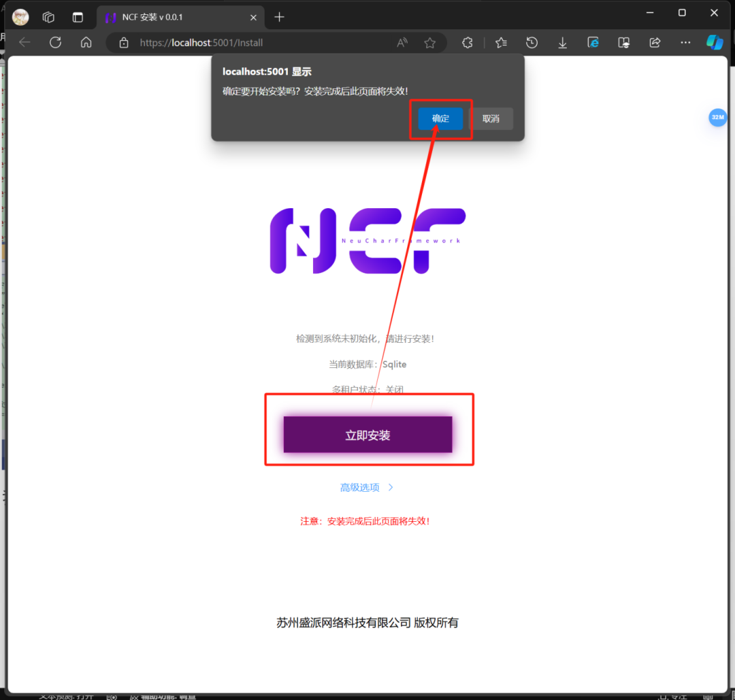Open the Workspaces icon
The image size is (735, 700).
pyautogui.click(x=48, y=17)
